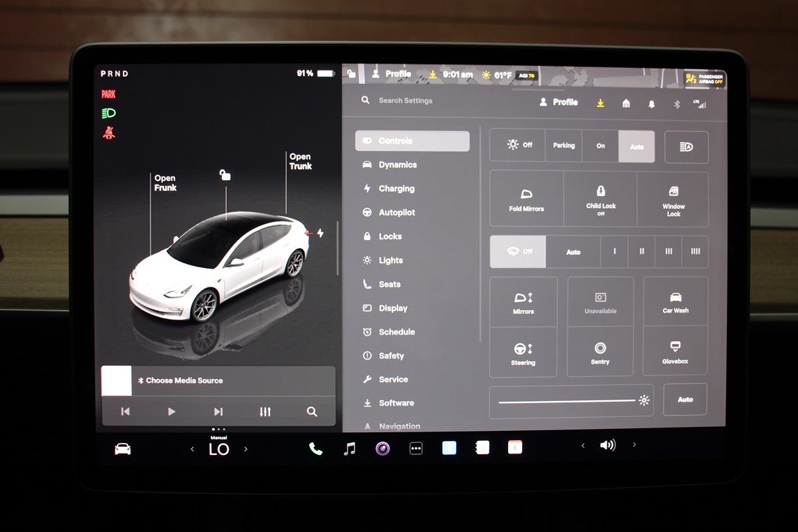
Task: Expand Profile dropdown in settings header
Action: (559, 102)
